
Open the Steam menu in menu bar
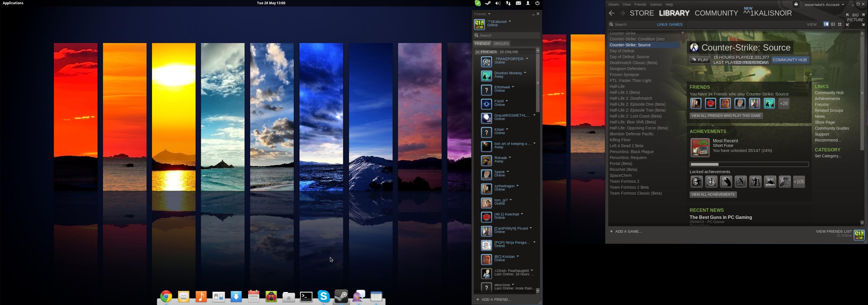click(613, 5)
